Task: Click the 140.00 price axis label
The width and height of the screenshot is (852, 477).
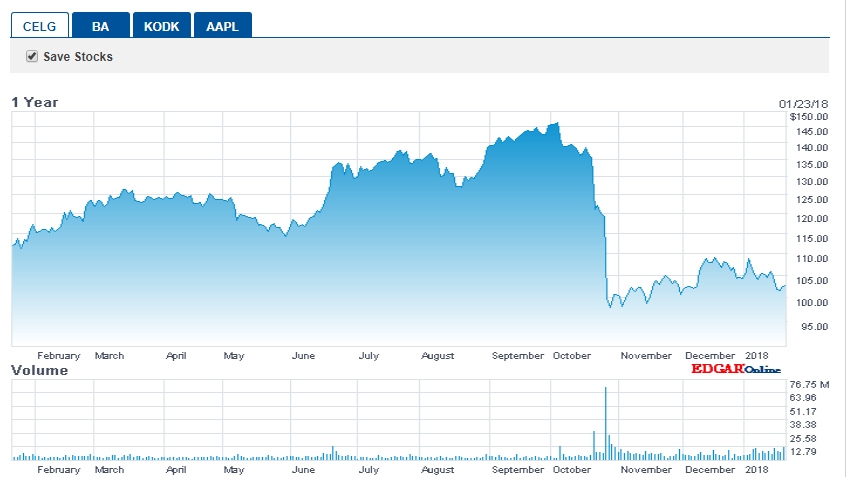Action: (x=812, y=148)
